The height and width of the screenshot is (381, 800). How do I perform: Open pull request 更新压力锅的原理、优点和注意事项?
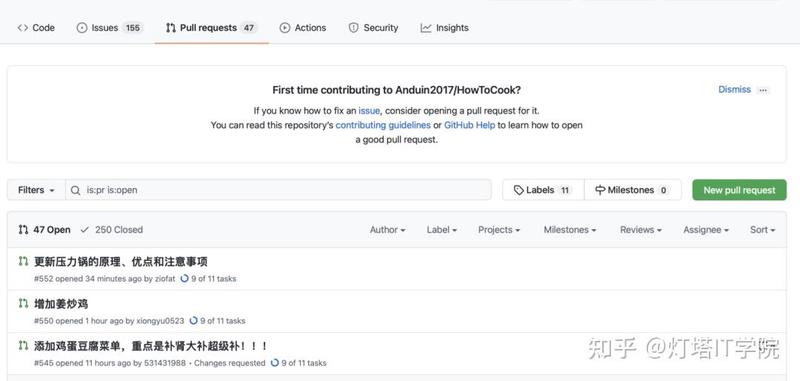point(121,262)
